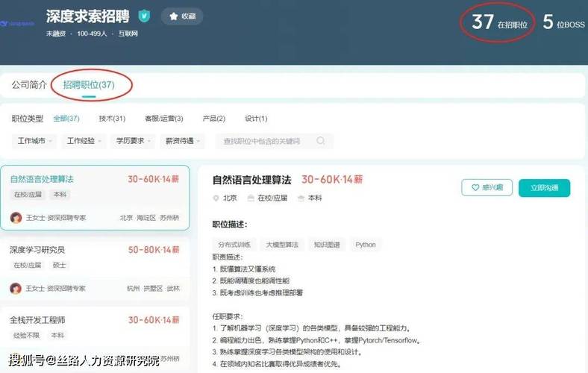Click the 经验不限 tag on 全栈开发工程师 card
The width and height of the screenshot is (588, 373).
(26, 335)
